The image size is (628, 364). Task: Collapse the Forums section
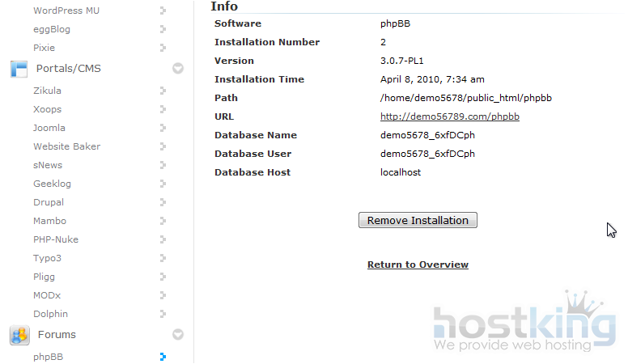[x=178, y=335]
